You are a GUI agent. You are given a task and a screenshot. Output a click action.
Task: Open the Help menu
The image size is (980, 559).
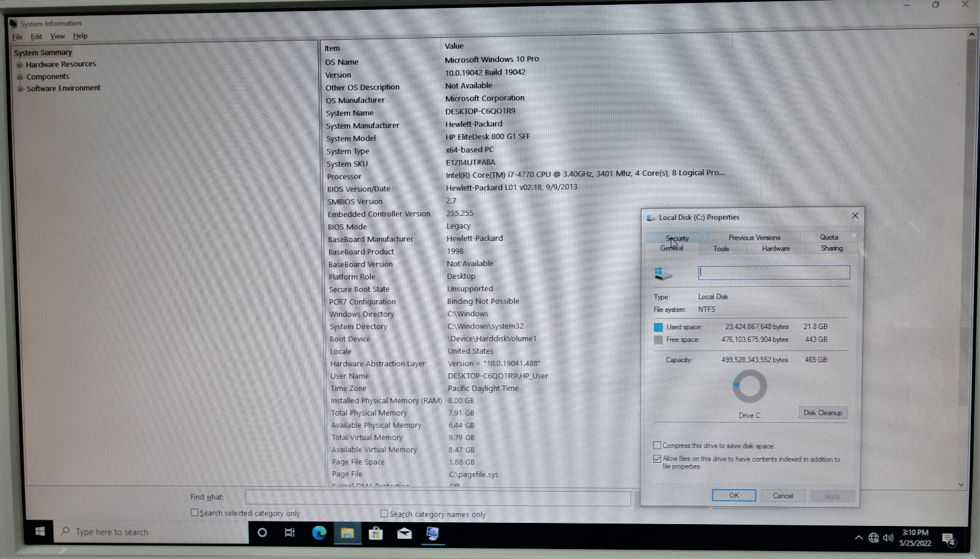tap(80, 36)
